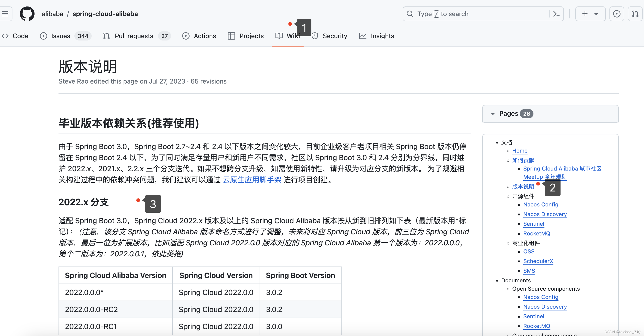Click the 版本说明 page title
This screenshot has height=336, width=644.
coord(88,67)
